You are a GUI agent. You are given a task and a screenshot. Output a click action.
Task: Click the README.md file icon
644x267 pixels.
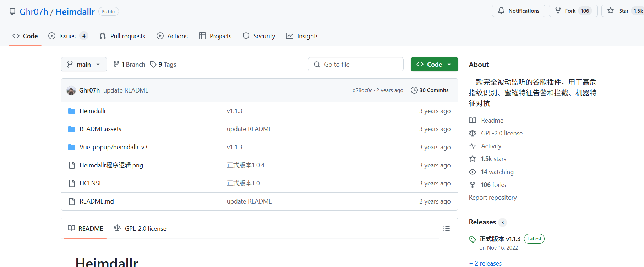point(72,201)
